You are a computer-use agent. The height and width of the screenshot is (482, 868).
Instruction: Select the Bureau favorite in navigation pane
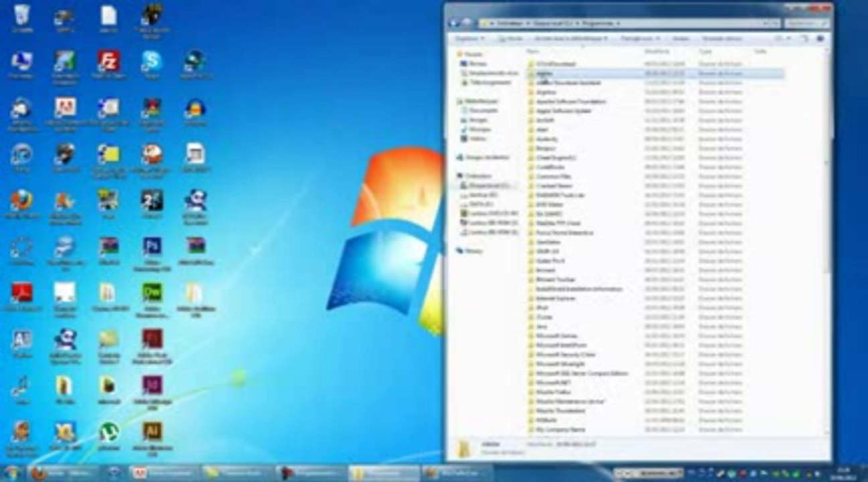pos(473,63)
